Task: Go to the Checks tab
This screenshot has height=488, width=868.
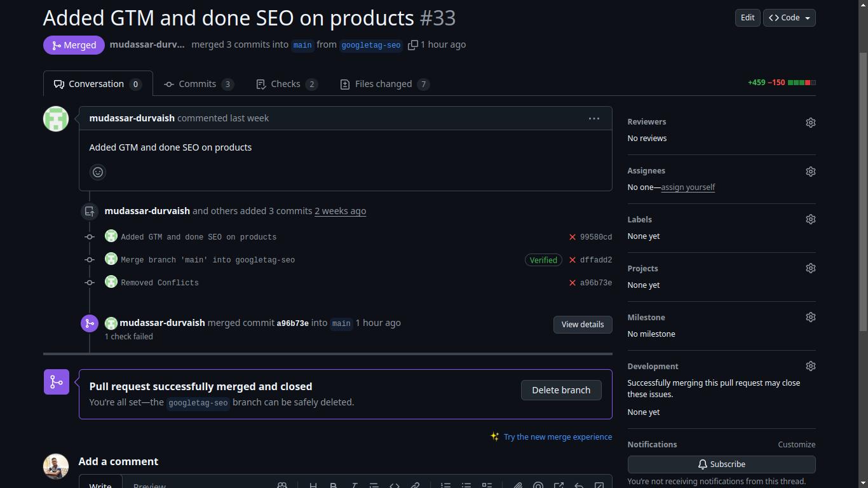Action: pyautogui.click(x=286, y=84)
